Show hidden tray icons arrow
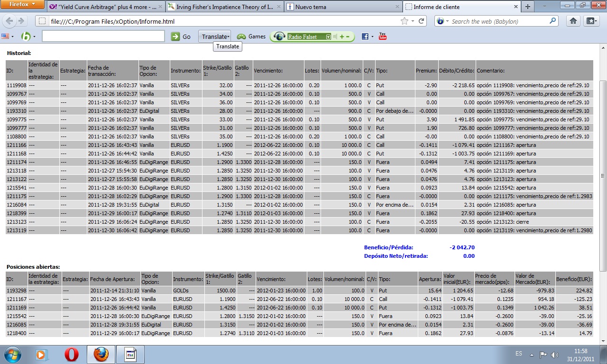The width and height of the screenshot is (607, 364). [x=533, y=355]
